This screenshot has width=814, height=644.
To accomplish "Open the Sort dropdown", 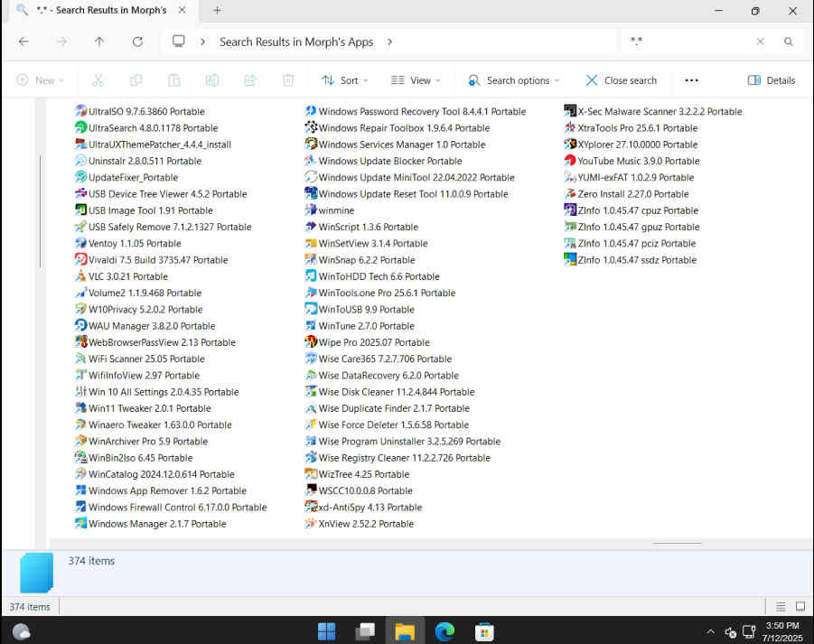I will coord(345,80).
